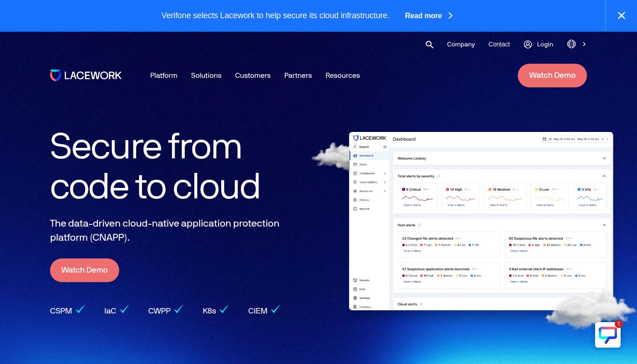Click Read more in the banner
637x364 pixels.
429,15
